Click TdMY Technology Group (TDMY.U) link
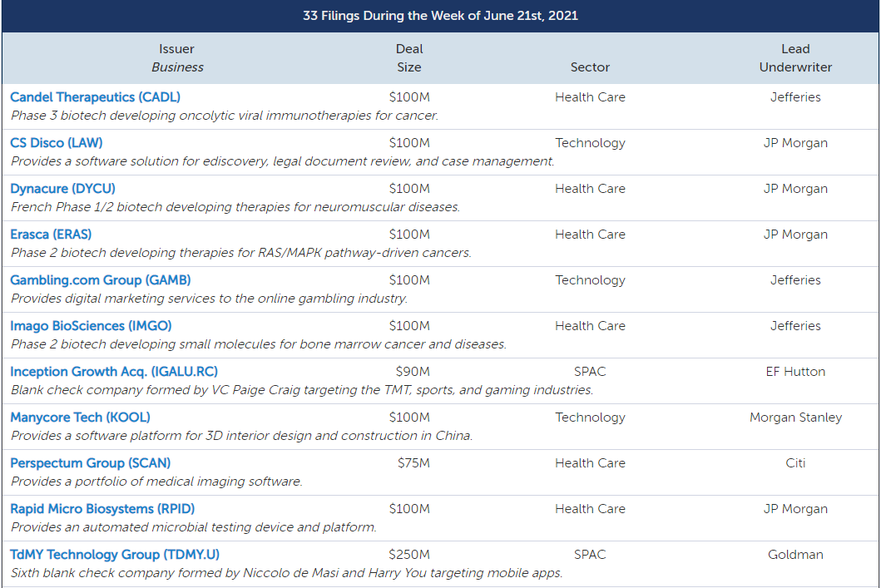This screenshot has height=588, width=881. coord(115,555)
